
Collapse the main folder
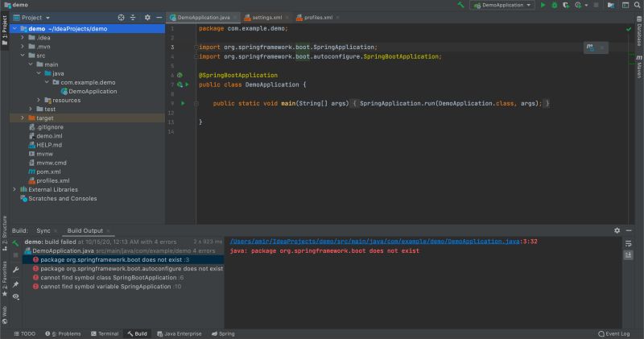[x=31, y=64]
